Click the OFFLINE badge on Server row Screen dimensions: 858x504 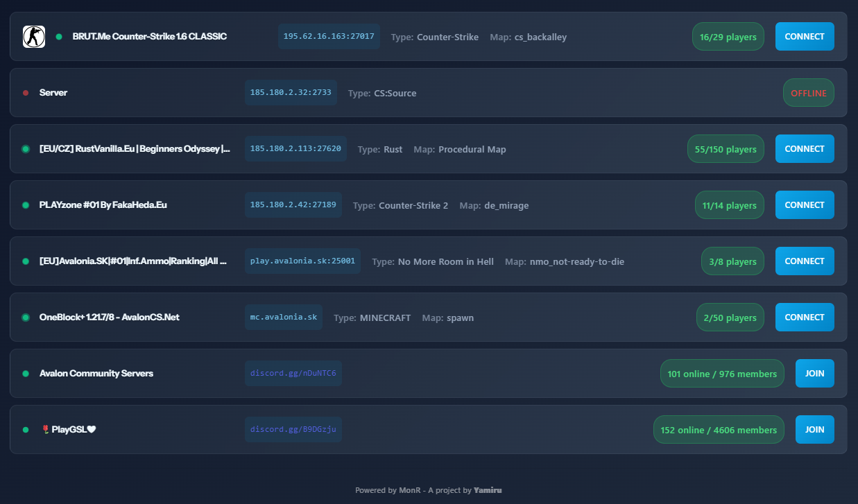pos(809,93)
